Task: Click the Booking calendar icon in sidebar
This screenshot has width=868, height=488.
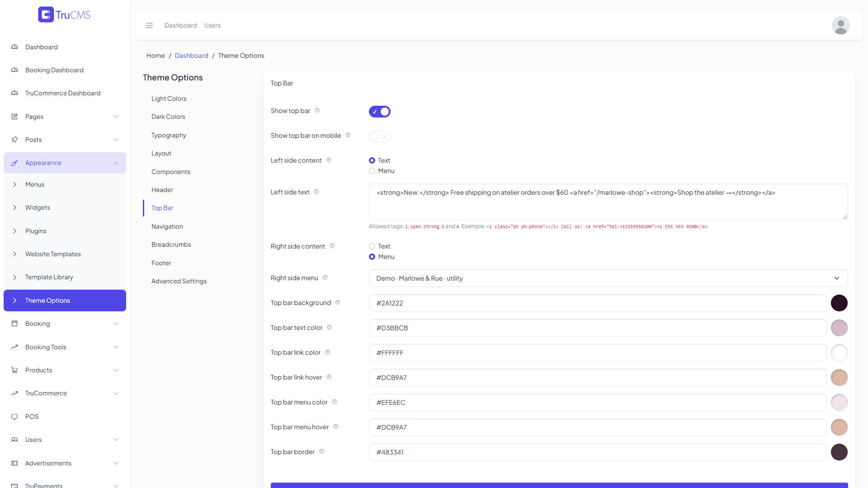Action: click(x=14, y=324)
